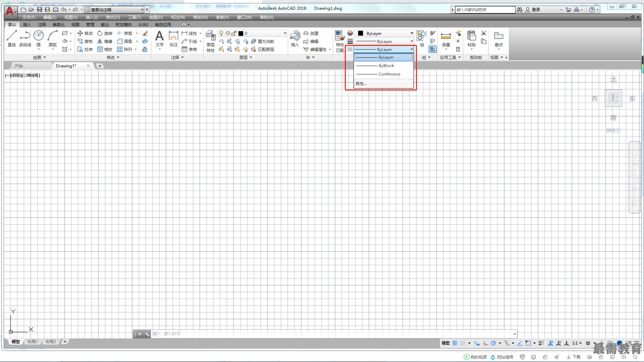This screenshot has height=362, width=644.
Task: Click the Copy (复制) modify tool
Action: coord(85,41)
